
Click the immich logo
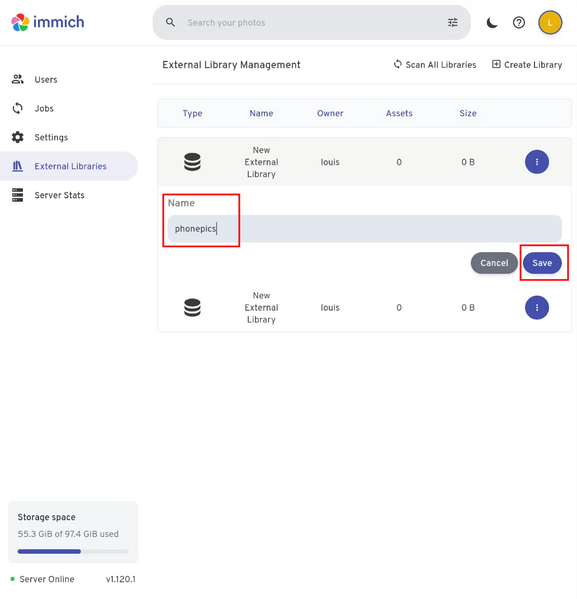(47, 22)
